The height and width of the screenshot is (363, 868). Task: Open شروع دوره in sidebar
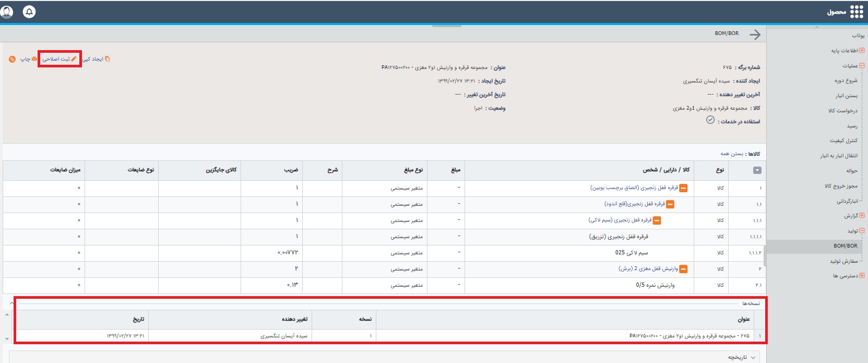coord(846,80)
